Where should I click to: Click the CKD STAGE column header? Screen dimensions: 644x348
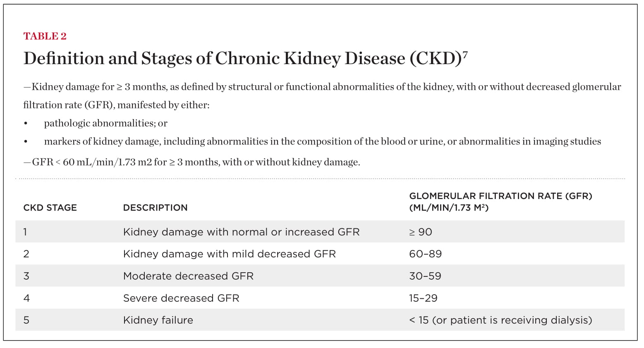tap(50, 208)
